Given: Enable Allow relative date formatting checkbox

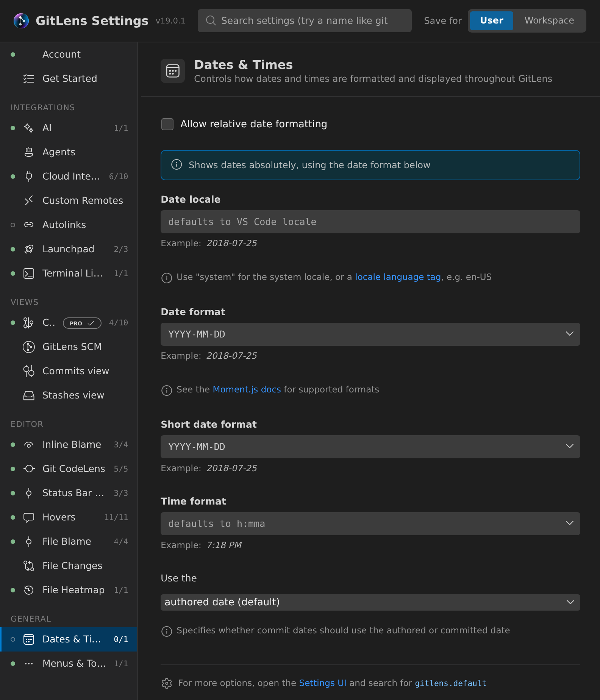Looking at the screenshot, I should pyautogui.click(x=167, y=124).
